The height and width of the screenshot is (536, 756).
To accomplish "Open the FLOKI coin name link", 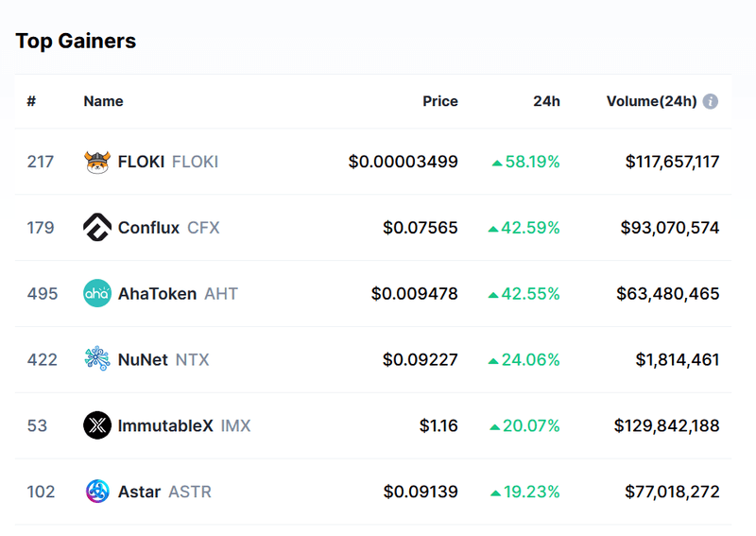I will point(140,162).
